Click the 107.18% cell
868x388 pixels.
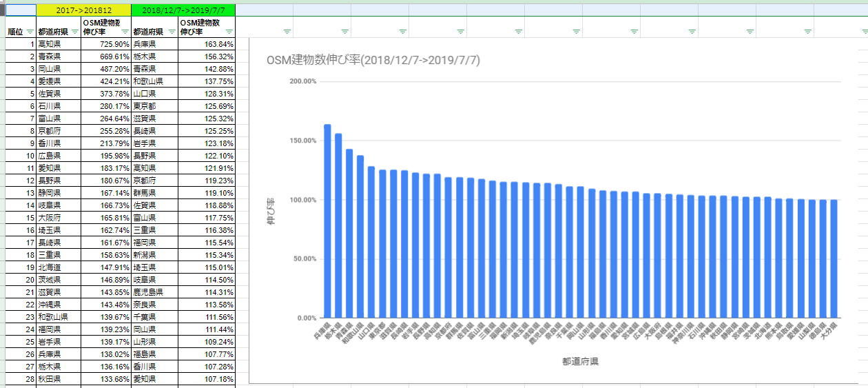(x=207, y=379)
